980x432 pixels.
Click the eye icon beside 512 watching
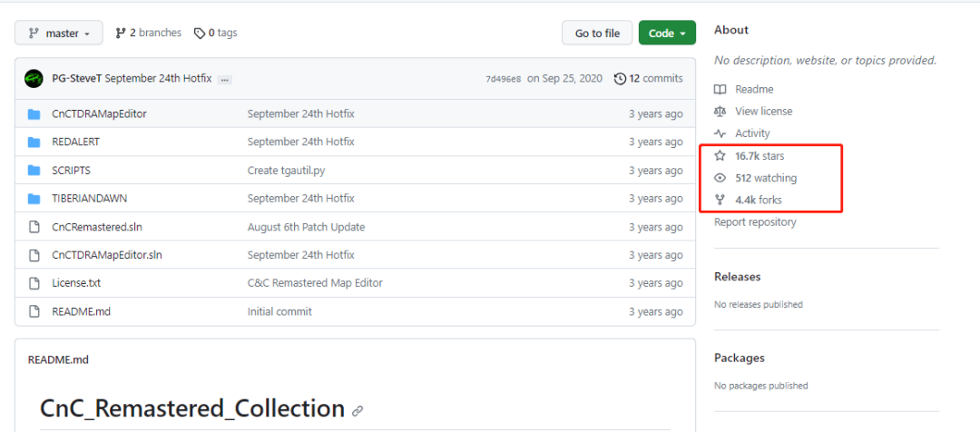[x=720, y=178]
